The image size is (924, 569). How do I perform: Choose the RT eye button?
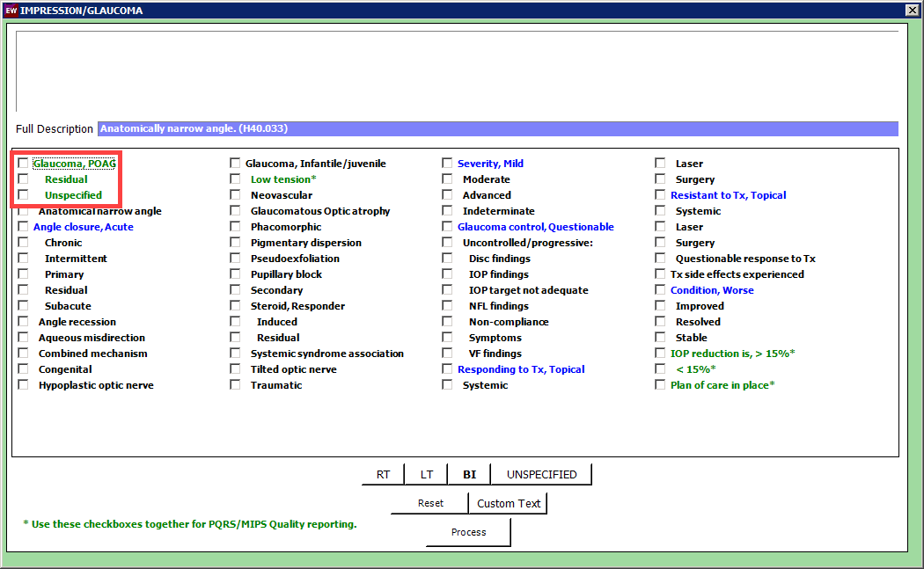point(383,474)
